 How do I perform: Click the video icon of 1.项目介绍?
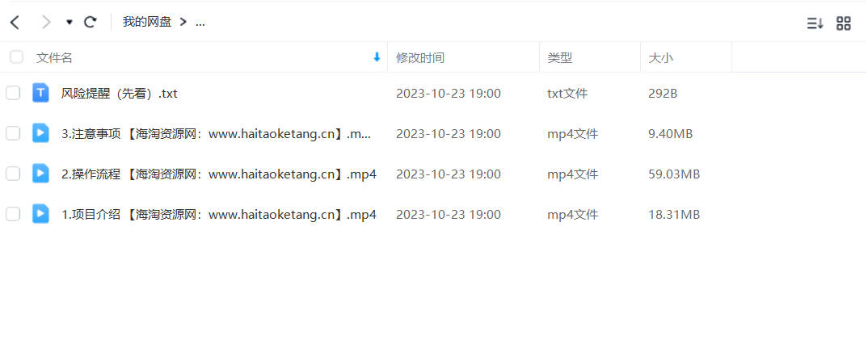point(40,214)
